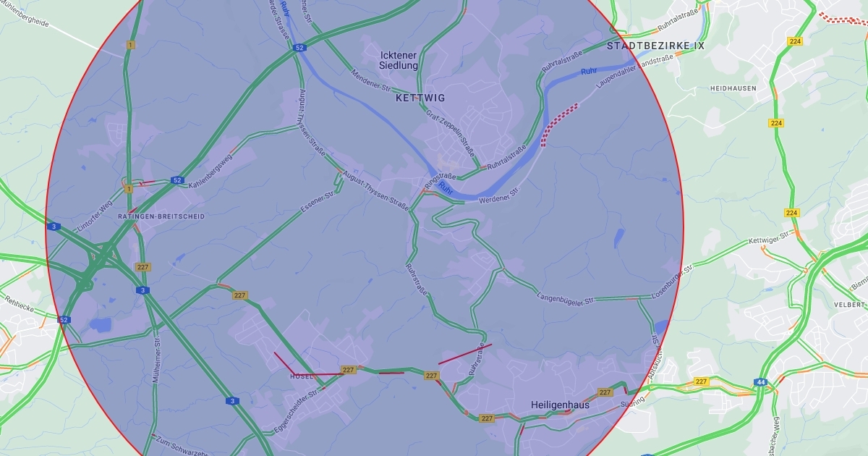Viewport: 868px width, 456px height.
Task: Select the KETTWIG district label
Action: [x=421, y=98]
